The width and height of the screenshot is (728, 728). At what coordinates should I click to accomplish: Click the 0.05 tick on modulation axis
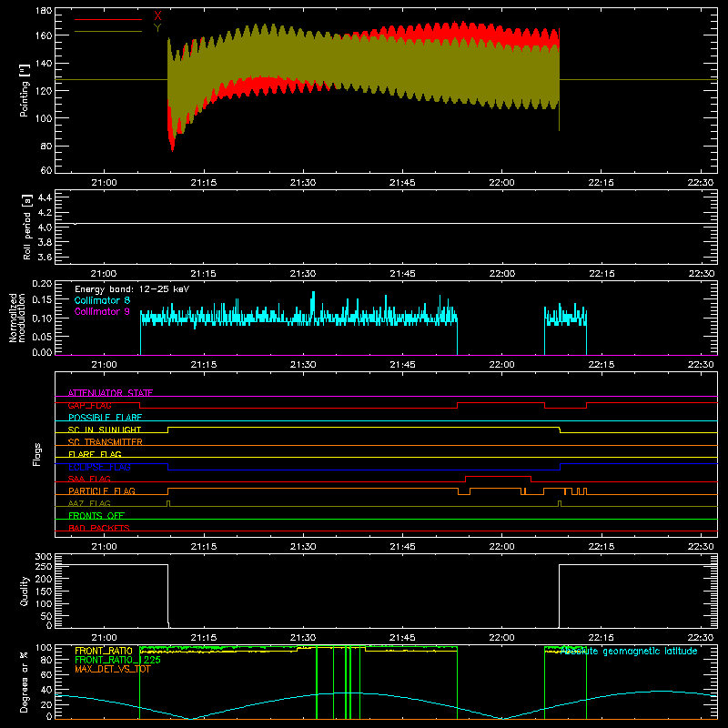[x=42, y=337]
